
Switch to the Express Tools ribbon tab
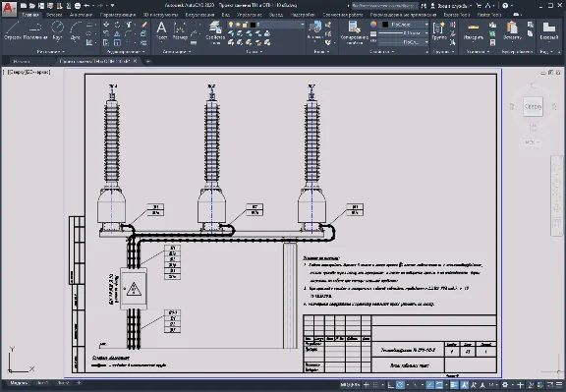click(457, 15)
